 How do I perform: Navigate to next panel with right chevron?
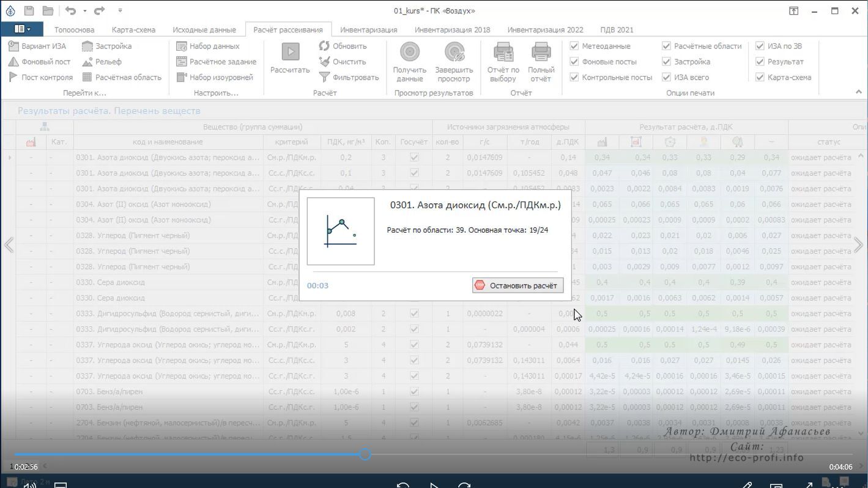pos(859,245)
